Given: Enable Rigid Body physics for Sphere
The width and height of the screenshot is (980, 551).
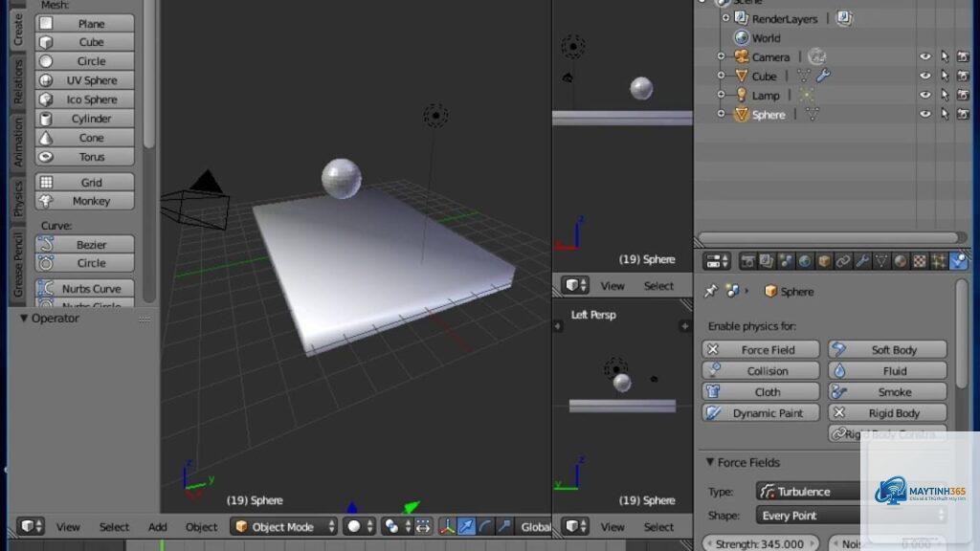Looking at the screenshot, I should [887, 413].
